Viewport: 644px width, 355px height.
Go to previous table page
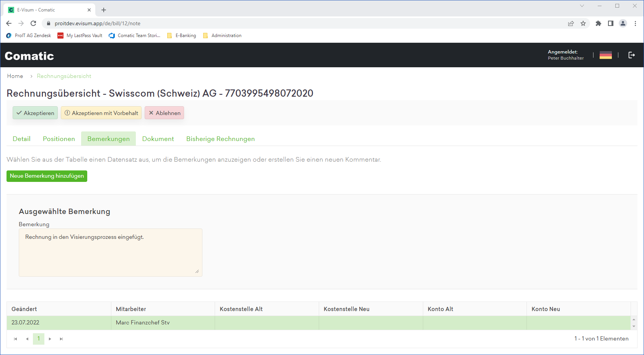(x=27, y=339)
